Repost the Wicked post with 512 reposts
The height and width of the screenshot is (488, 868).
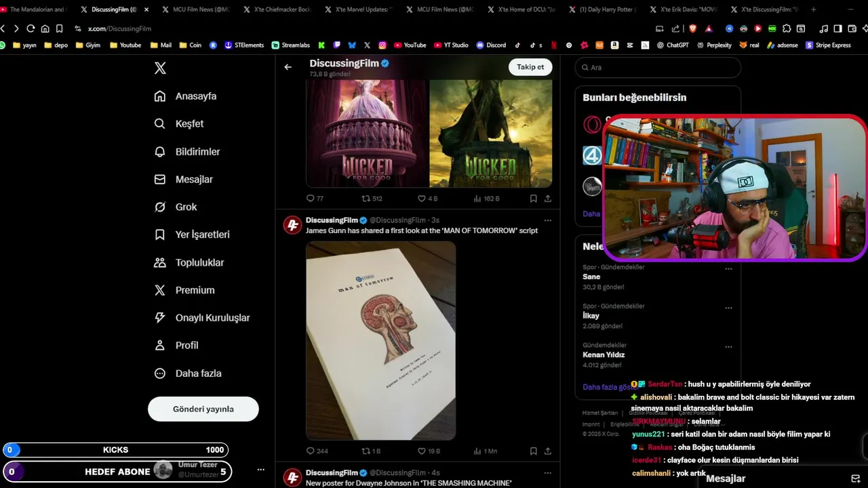pyautogui.click(x=372, y=199)
